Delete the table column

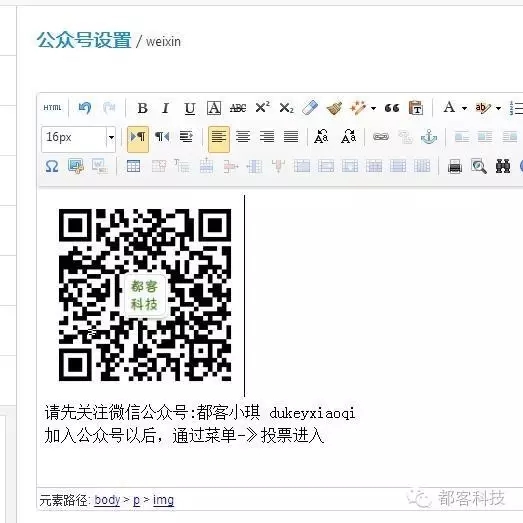tap(278, 166)
